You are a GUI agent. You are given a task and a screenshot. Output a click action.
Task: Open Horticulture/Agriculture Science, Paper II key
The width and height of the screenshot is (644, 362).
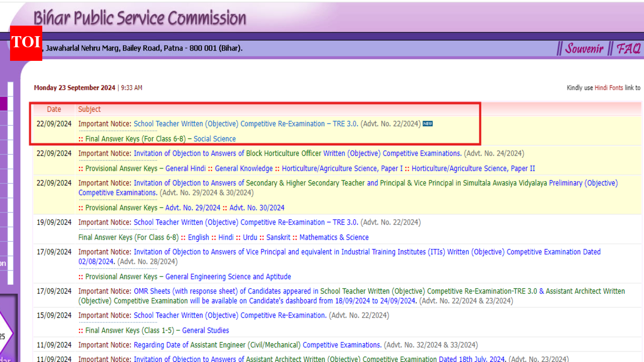click(x=473, y=168)
